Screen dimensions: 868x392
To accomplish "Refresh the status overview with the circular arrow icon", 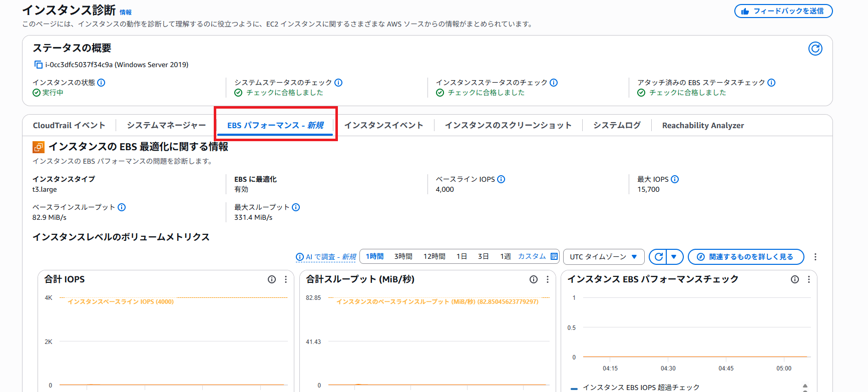I will click(815, 49).
